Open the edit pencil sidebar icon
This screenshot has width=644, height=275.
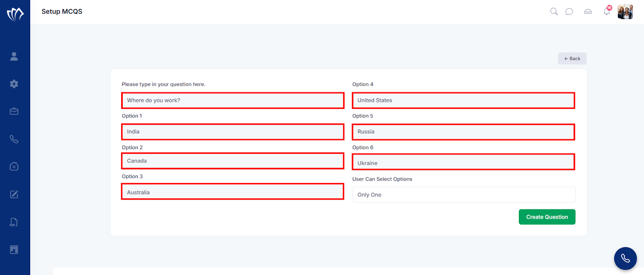(14, 194)
